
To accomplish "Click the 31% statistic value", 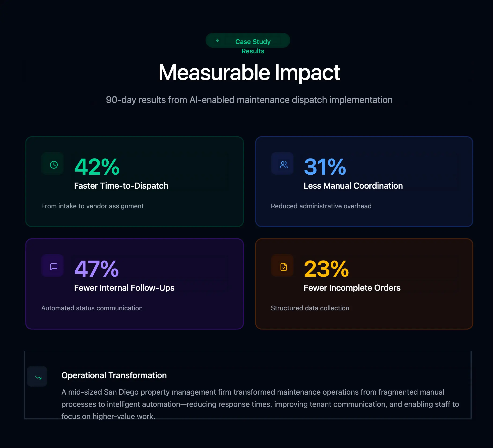I will (x=325, y=167).
